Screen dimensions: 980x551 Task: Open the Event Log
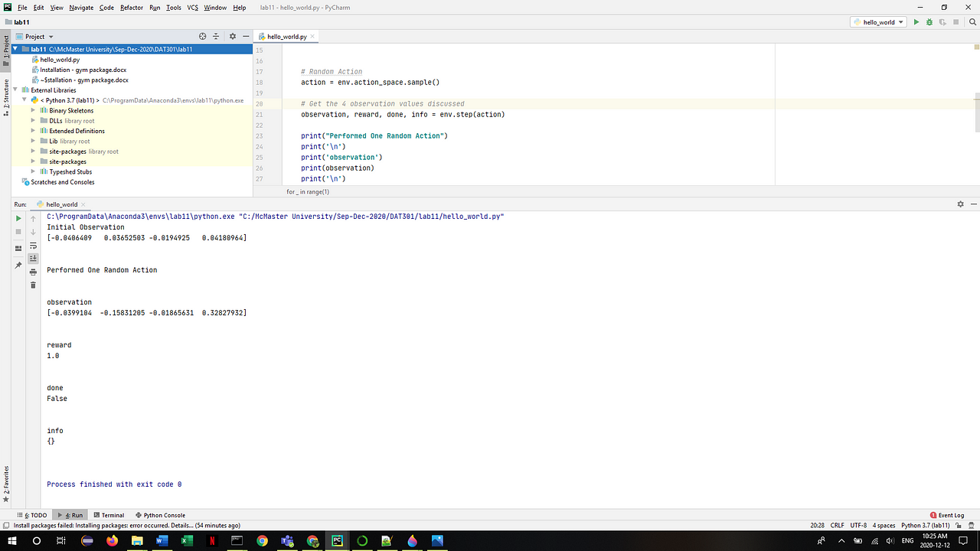[947, 515]
